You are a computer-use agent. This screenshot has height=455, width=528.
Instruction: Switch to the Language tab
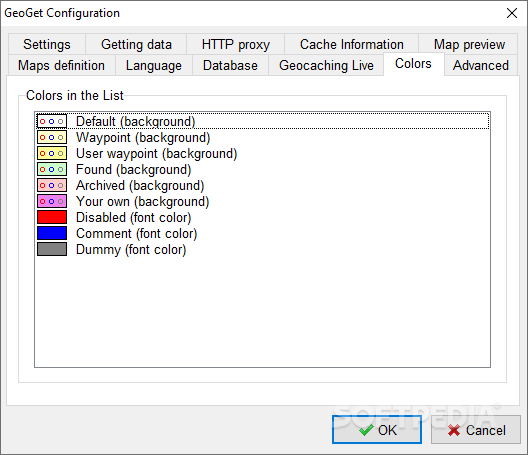tap(154, 65)
